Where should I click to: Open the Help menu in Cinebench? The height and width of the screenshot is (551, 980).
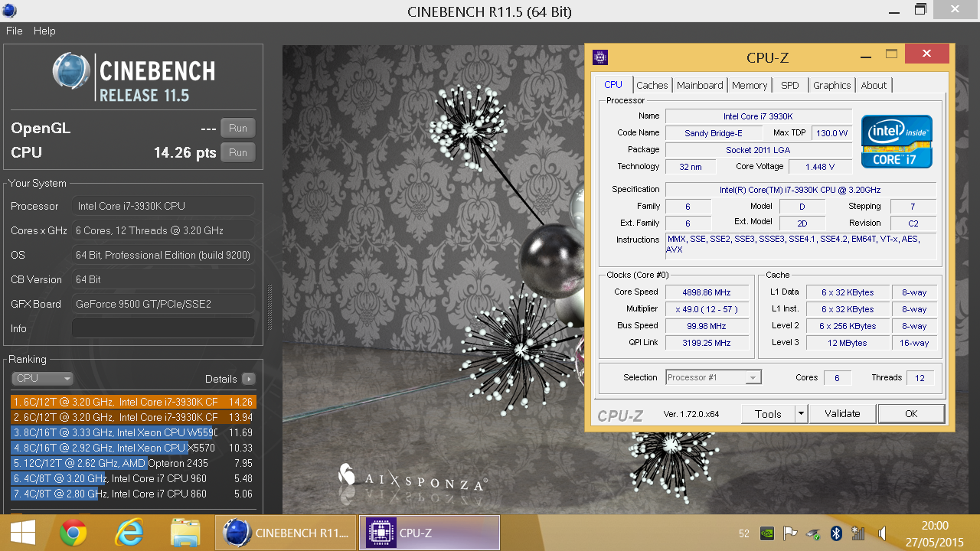[44, 31]
